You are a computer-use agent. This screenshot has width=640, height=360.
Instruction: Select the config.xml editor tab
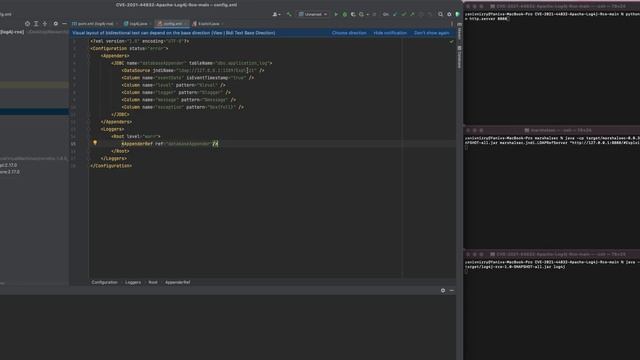click(x=172, y=24)
